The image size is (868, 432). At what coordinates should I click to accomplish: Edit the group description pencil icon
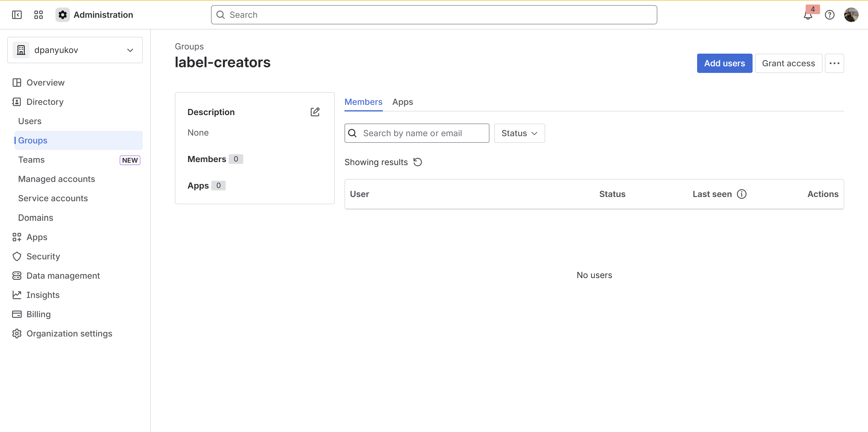click(315, 112)
